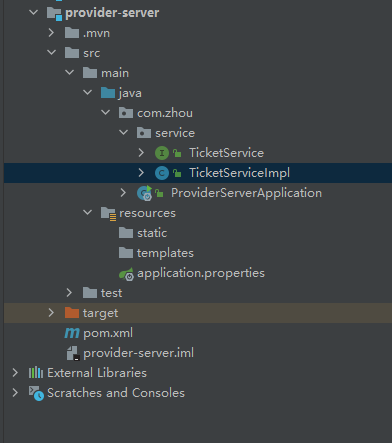Click the TicketServiceImpl class icon
This screenshot has height=443, width=392.
pos(162,173)
